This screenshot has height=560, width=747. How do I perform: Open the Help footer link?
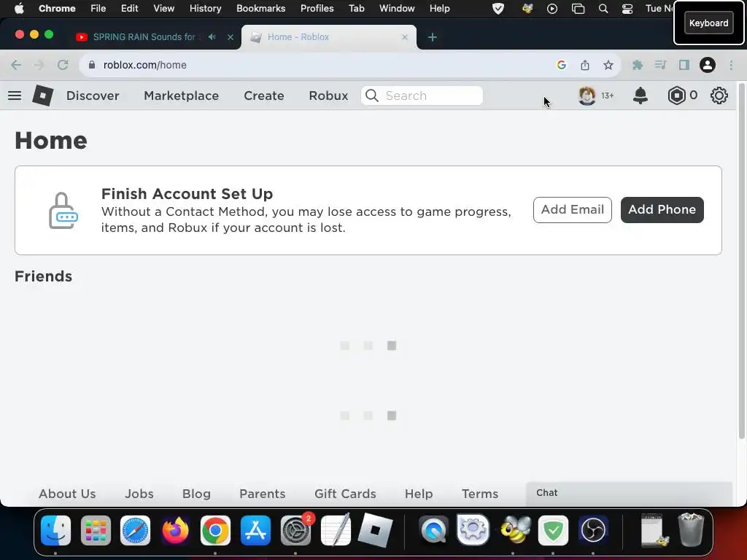pos(419,494)
